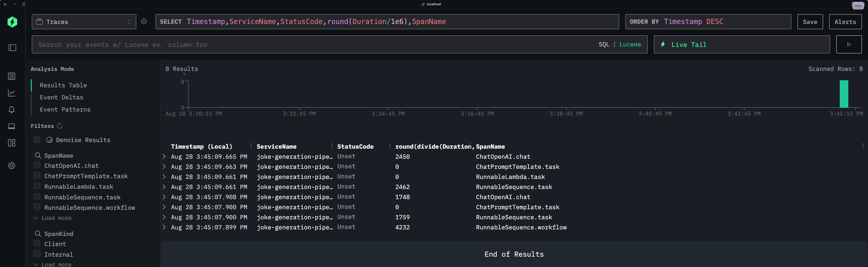Image resolution: width=868 pixels, height=267 pixels.
Task: Expand Load more under SpanName filters
Action: point(56,218)
